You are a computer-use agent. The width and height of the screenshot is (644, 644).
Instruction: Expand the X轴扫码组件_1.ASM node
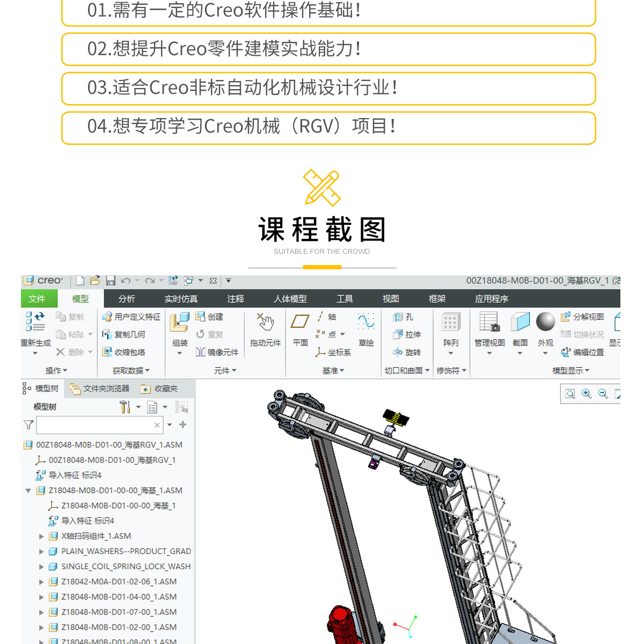[41, 536]
